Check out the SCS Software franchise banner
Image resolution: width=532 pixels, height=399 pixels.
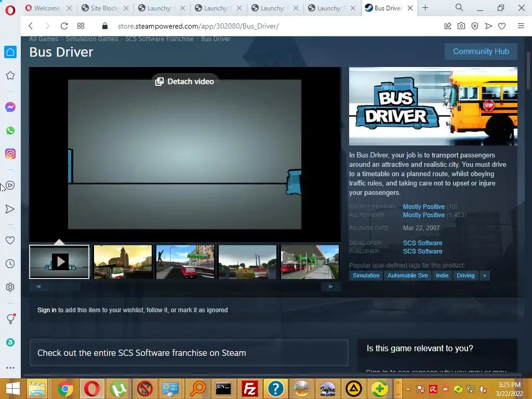coord(189,353)
